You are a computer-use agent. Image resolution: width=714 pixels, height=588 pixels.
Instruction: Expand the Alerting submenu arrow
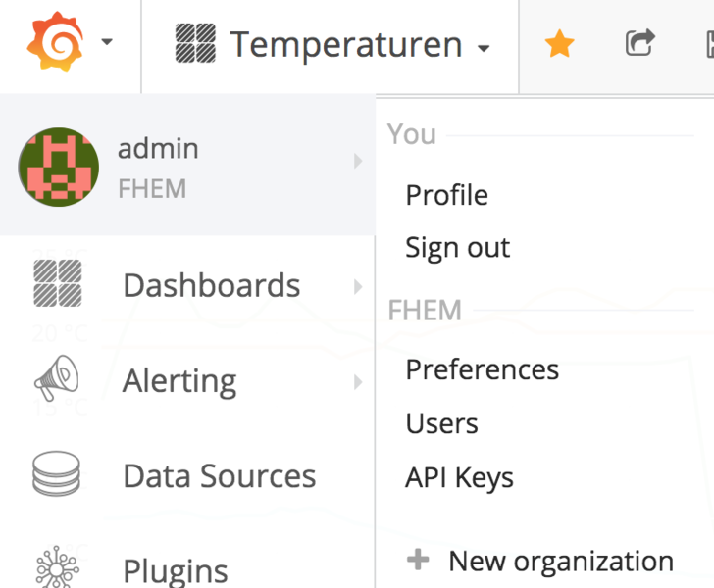coord(358,382)
